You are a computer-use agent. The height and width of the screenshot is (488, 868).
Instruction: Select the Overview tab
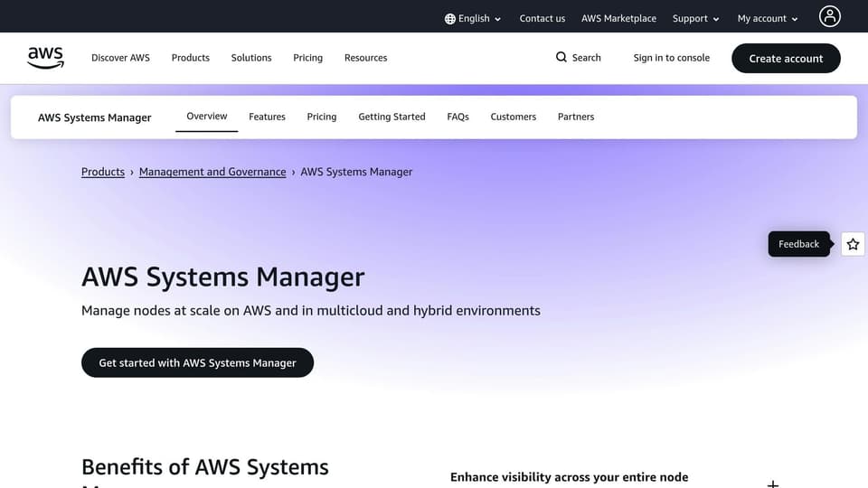click(206, 117)
